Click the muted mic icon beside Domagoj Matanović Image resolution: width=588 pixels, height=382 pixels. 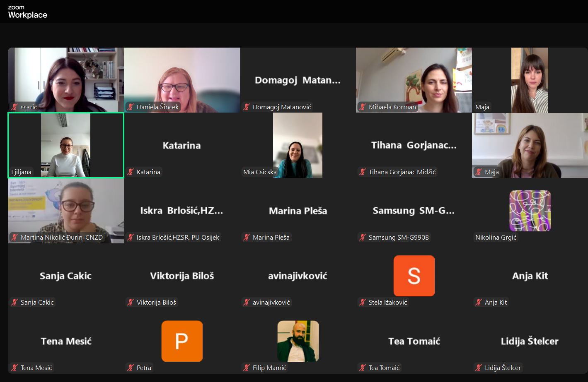click(247, 107)
